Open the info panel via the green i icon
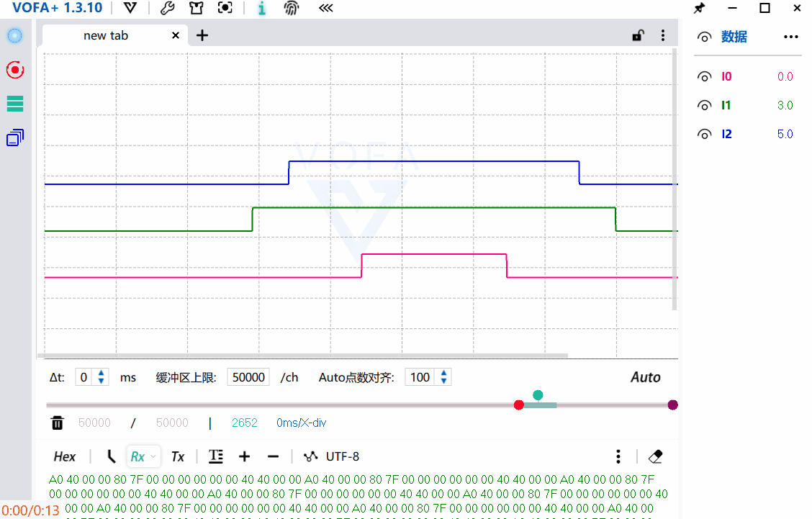Image resolution: width=812 pixels, height=519 pixels. coord(261,9)
